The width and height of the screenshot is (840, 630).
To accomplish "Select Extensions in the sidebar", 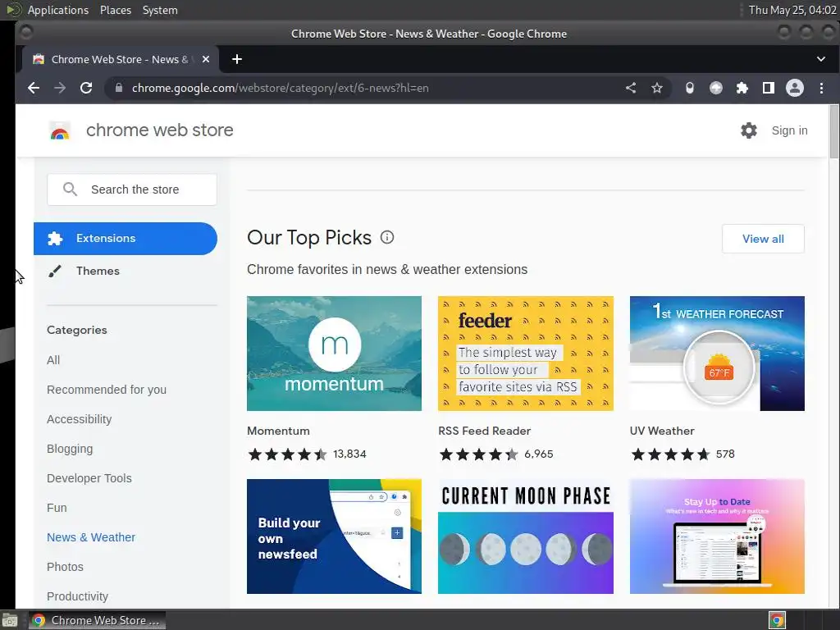I will tap(126, 239).
